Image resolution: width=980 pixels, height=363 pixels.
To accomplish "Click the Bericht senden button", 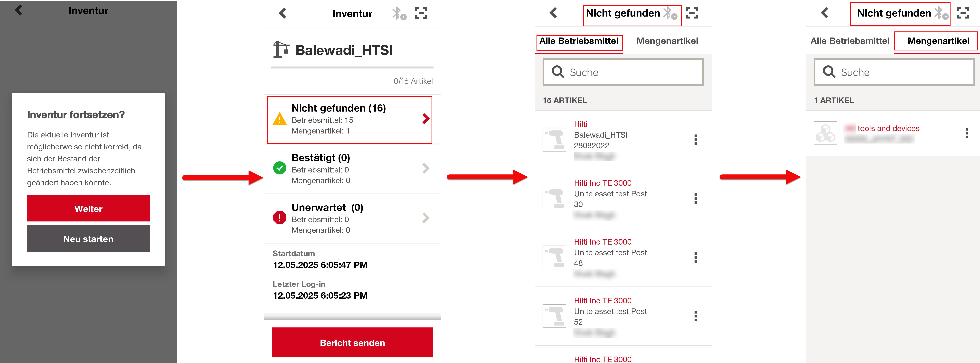I will click(x=352, y=343).
